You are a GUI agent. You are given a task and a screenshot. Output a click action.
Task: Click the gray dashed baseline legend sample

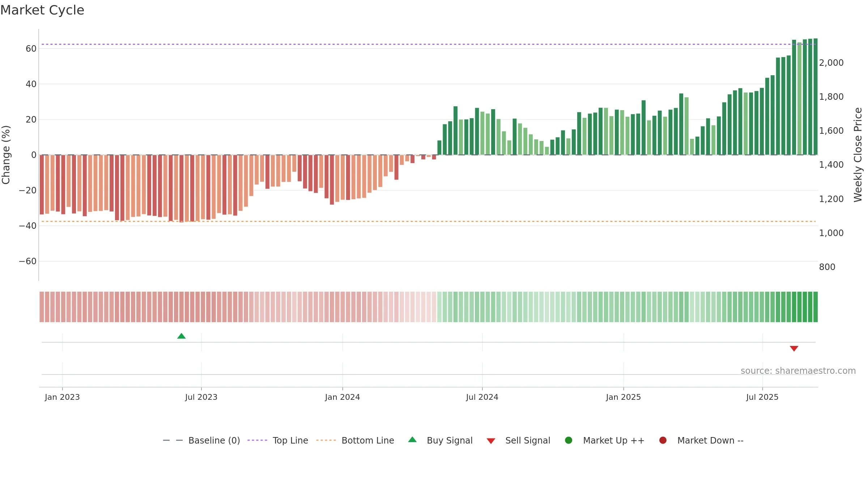tap(173, 440)
